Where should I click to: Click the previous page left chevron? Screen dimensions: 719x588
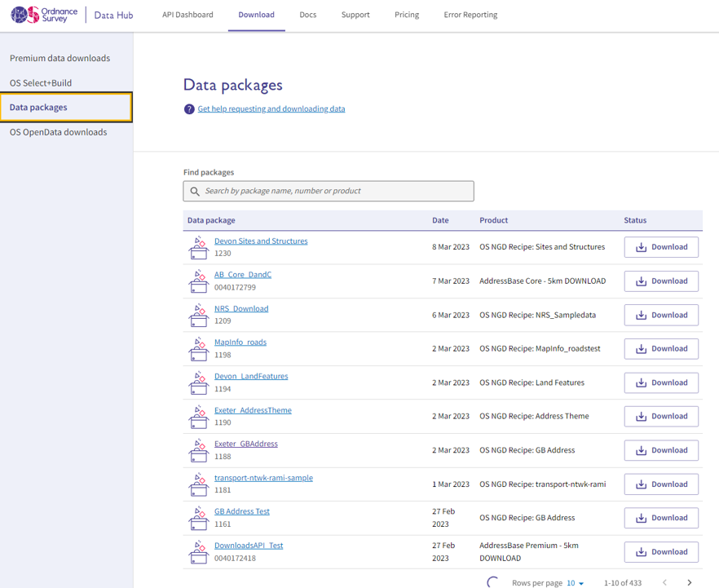point(664,582)
